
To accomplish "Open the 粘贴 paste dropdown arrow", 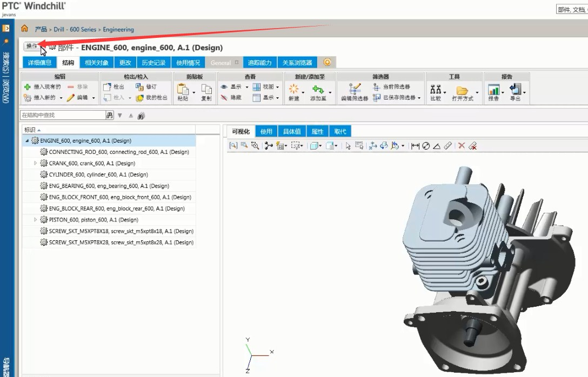I will [194, 92].
